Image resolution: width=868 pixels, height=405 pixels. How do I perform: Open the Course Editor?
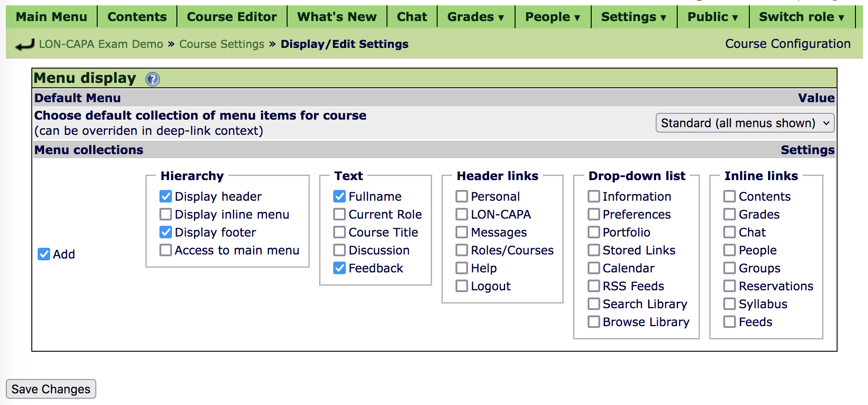click(x=232, y=17)
